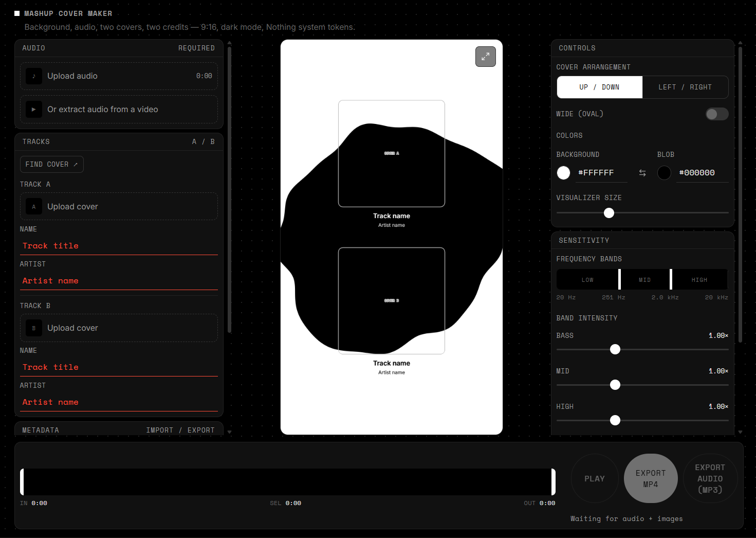Click Or extract audio from a video
The height and width of the screenshot is (538, 756).
(x=119, y=110)
